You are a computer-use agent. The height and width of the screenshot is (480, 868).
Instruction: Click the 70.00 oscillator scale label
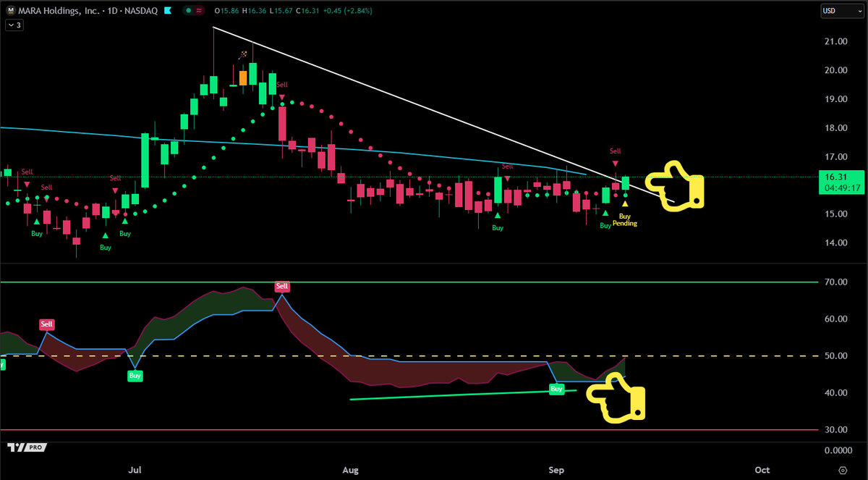point(837,282)
